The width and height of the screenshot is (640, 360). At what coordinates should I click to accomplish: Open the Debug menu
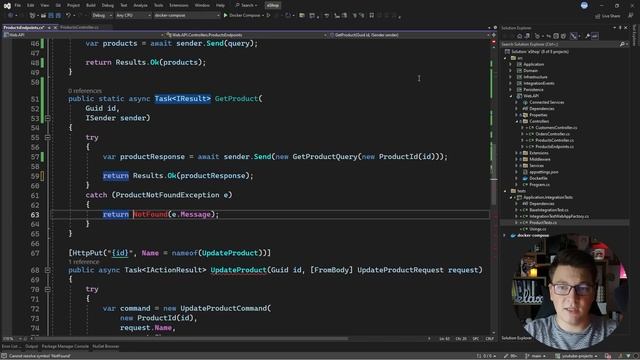click(x=107, y=5)
